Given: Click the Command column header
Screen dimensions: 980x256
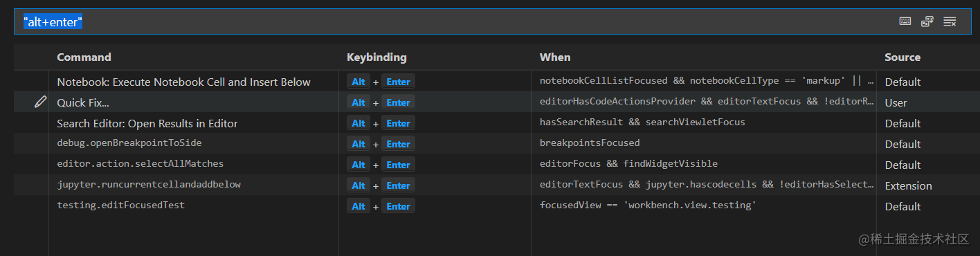Looking at the screenshot, I should click(84, 57).
